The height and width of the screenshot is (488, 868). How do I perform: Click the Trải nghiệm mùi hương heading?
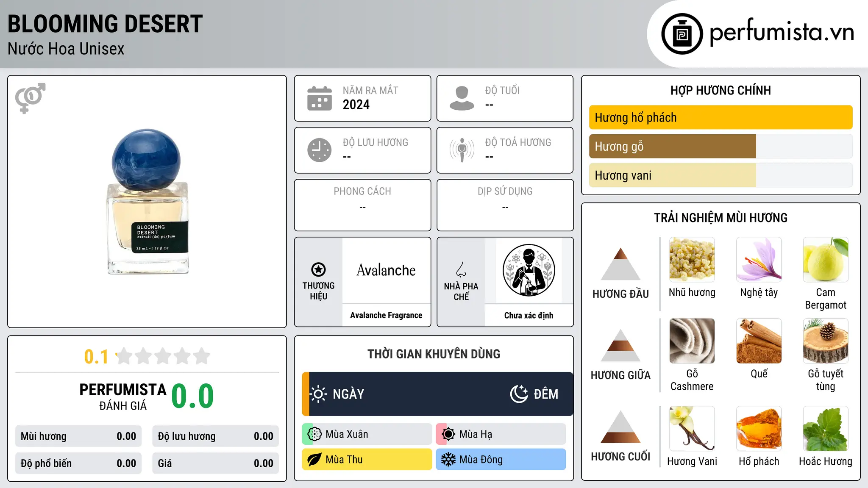721,218
